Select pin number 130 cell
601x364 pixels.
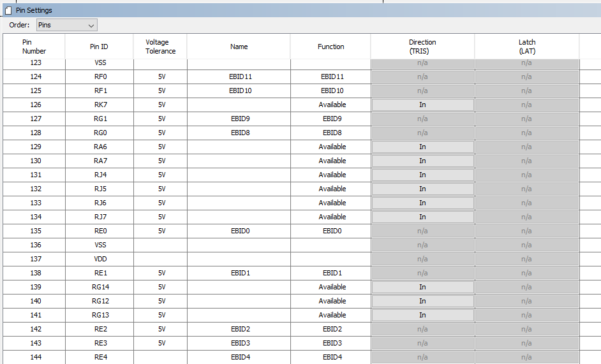(34, 161)
